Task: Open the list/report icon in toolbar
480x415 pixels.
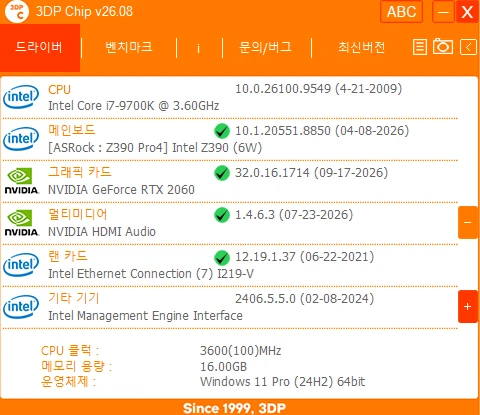Action: coord(419,47)
